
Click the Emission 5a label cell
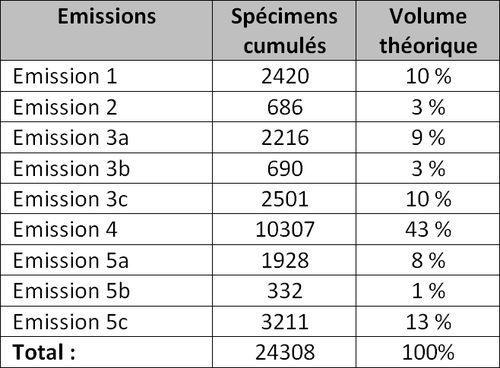click(106, 260)
